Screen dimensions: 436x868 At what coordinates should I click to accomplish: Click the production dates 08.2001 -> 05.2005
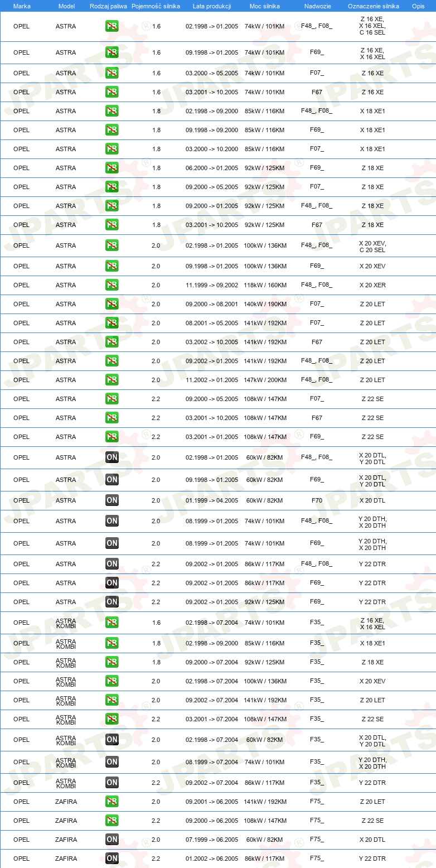coord(212,323)
